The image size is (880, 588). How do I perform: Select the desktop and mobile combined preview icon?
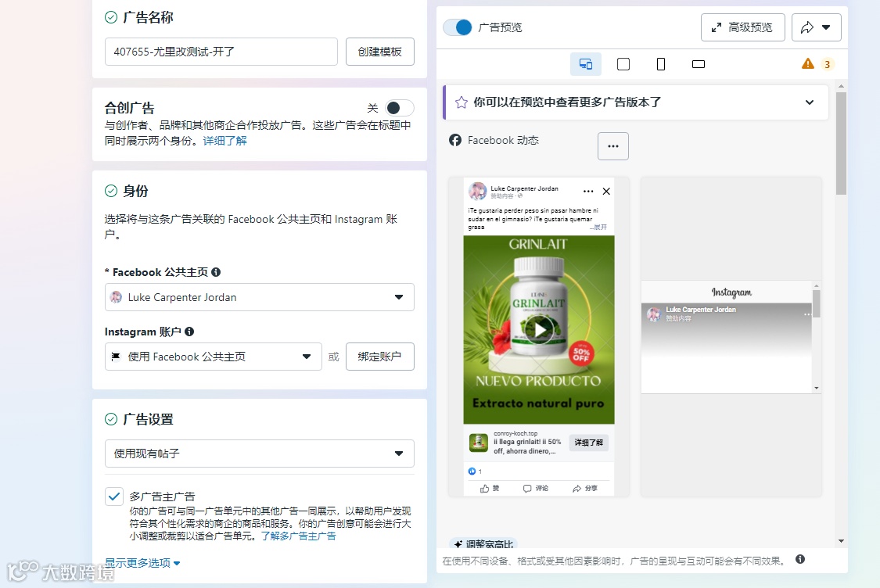[x=585, y=64]
